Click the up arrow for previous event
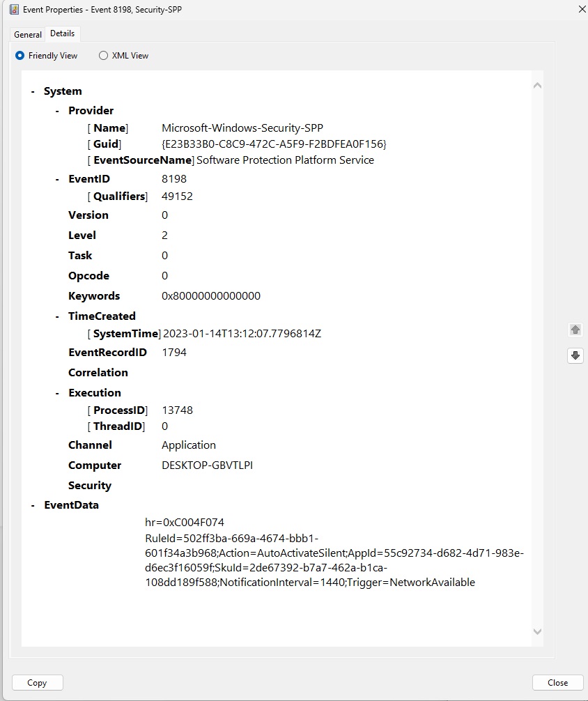This screenshot has width=588, height=701. tap(575, 330)
